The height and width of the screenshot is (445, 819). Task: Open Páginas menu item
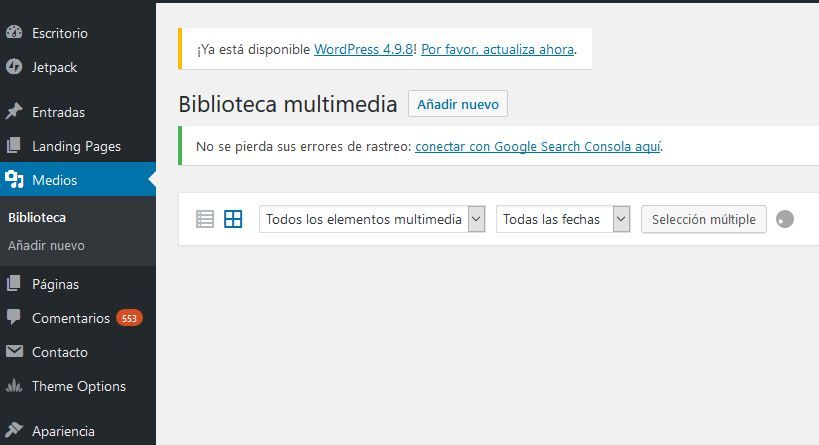(x=78, y=284)
